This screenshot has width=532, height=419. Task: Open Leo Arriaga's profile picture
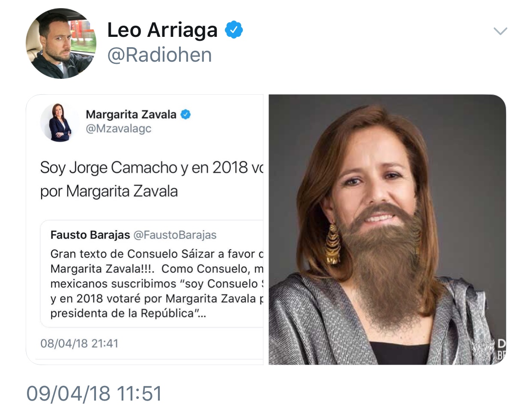tap(61, 44)
